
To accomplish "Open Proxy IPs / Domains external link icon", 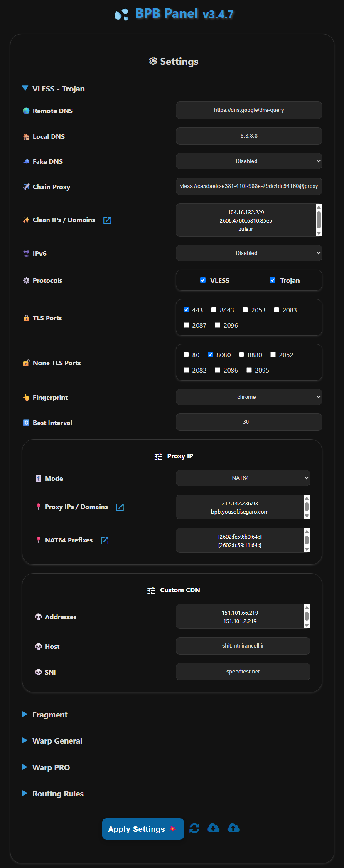I will (120, 507).
